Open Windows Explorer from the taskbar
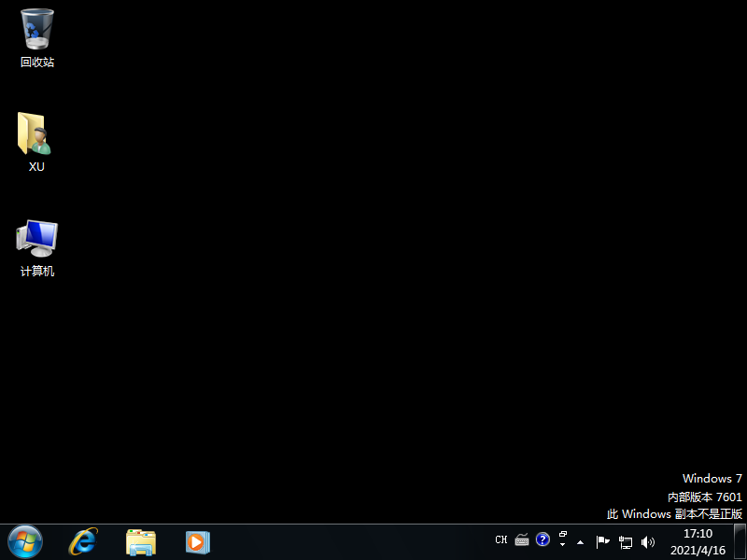 point(141,541)
